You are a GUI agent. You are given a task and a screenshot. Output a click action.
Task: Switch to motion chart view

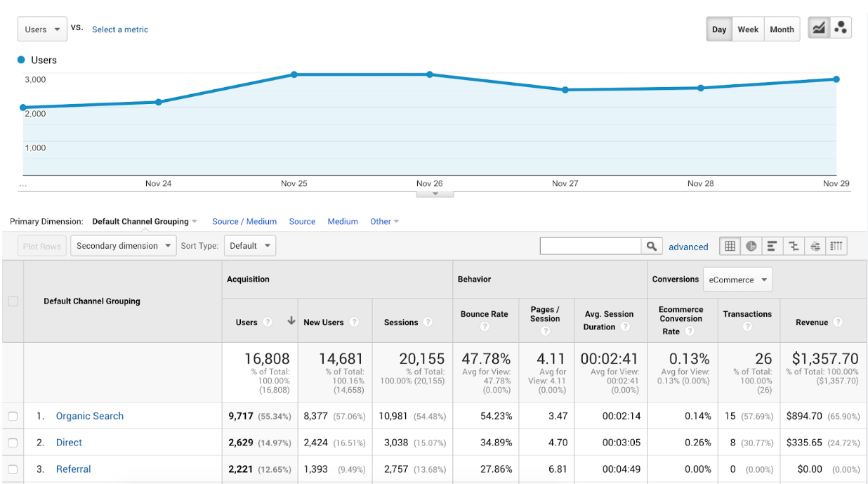[x=841, y=29]
